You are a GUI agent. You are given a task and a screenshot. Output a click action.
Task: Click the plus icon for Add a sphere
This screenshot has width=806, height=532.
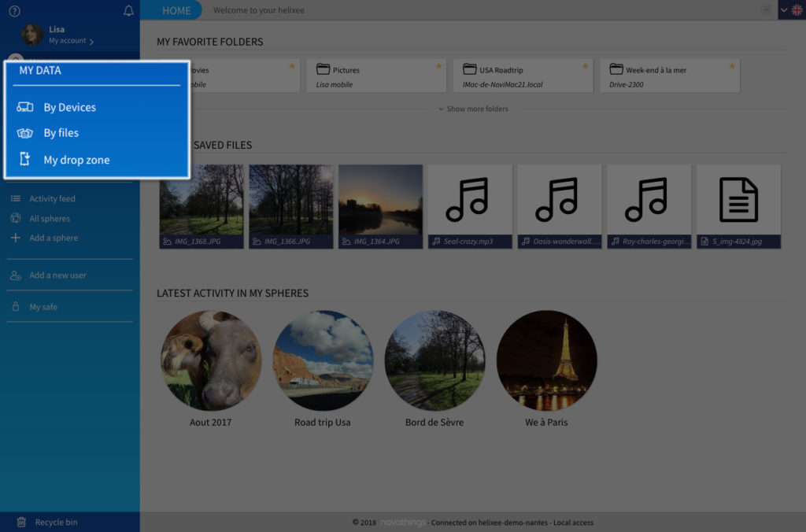pos(16,238)
